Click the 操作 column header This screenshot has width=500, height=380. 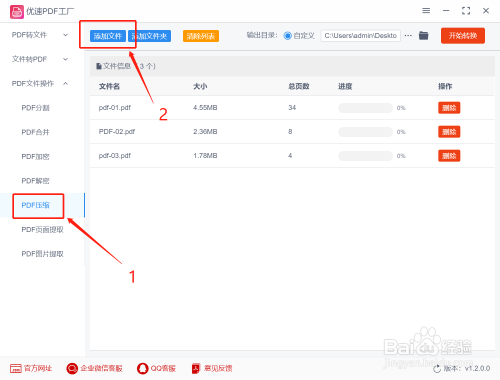click(445, 87)
